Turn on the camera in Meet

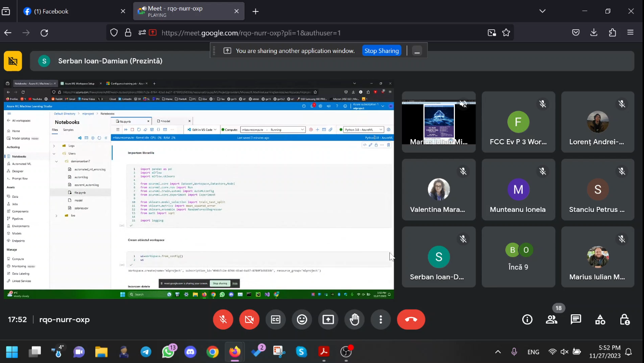(249, 320)
